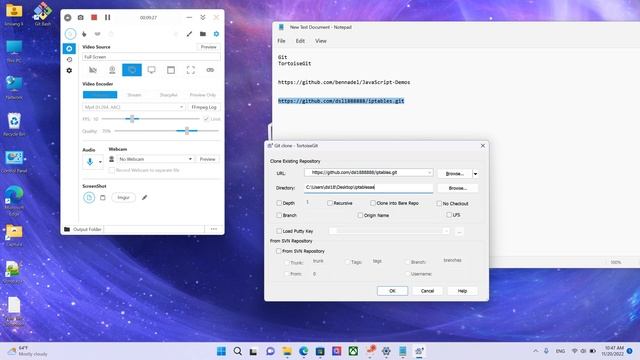The width and height of the screenshot is (640, 360).
Task: Browse for clone Directory
Action: pyautogui.click(x=458, y=188)
